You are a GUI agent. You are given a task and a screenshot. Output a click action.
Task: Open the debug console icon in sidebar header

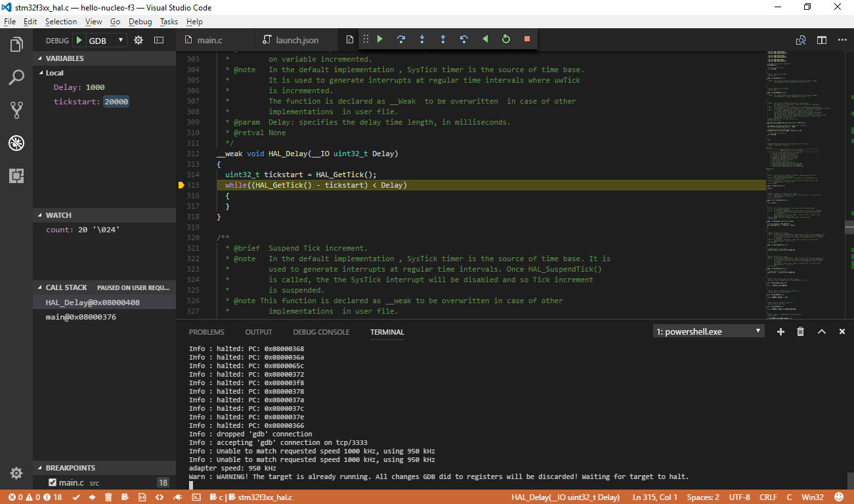pyautogui.click(x=159, y=40)
